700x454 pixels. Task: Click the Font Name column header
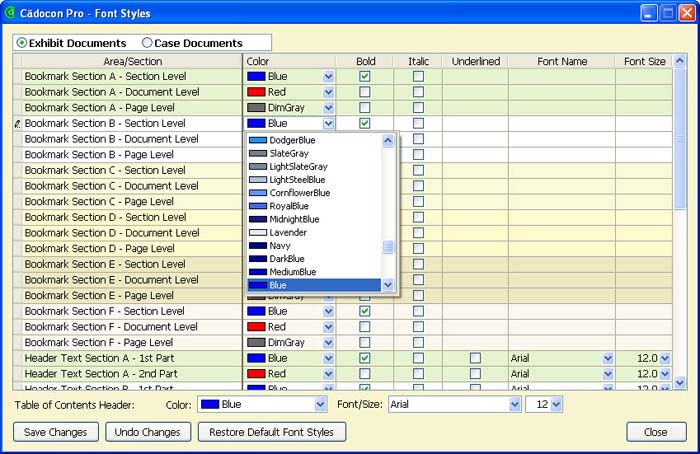point(561,61)
